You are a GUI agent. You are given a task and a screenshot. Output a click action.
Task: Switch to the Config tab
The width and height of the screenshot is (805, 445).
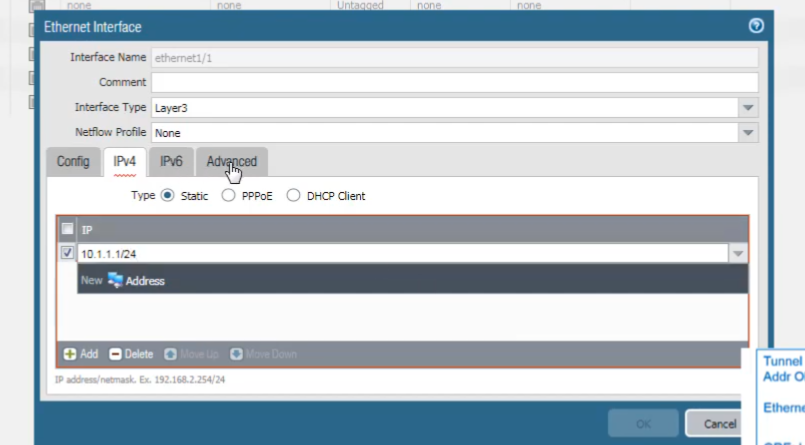pyautogui.click(x=73, y=162)
